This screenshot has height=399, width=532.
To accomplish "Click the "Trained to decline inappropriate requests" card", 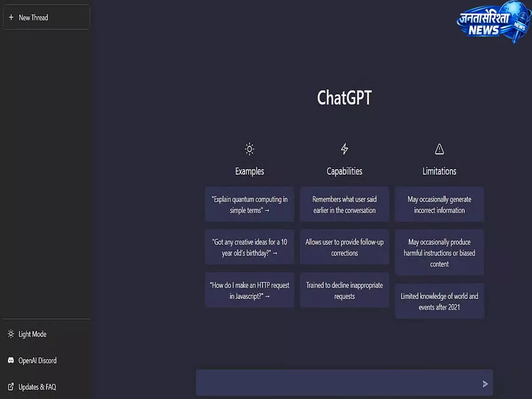I will (x=344, y=290).
